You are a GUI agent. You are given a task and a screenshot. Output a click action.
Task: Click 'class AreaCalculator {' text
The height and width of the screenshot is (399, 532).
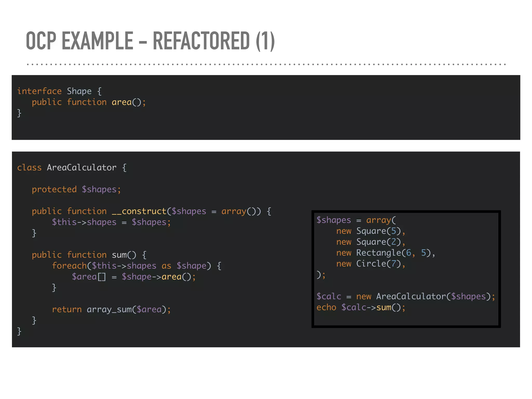[x=72, y=168]
